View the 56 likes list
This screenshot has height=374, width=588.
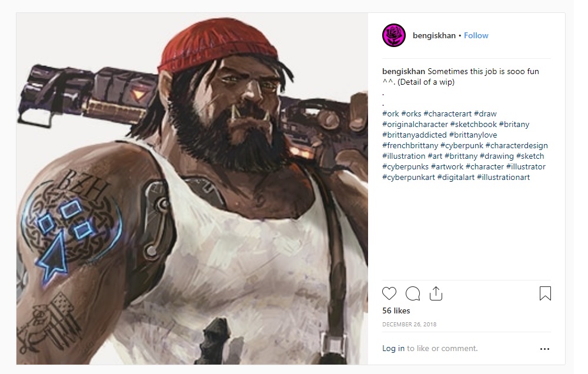point(396,310)
